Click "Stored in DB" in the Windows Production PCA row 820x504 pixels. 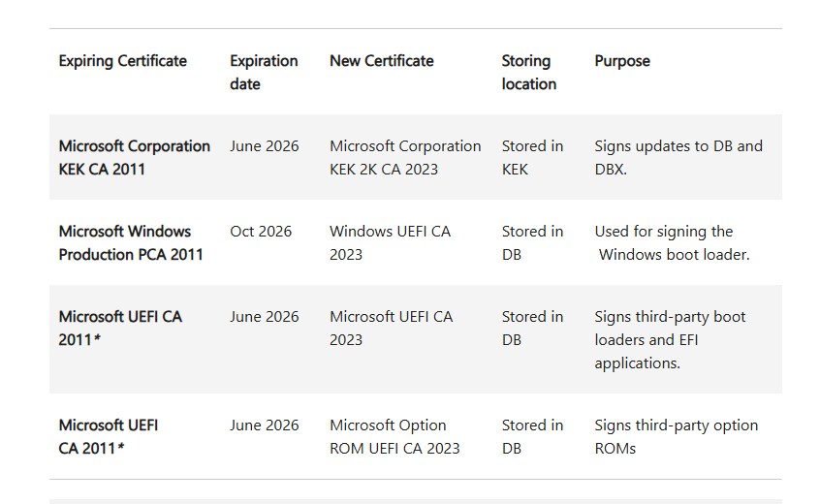click(x=532, y=243)
